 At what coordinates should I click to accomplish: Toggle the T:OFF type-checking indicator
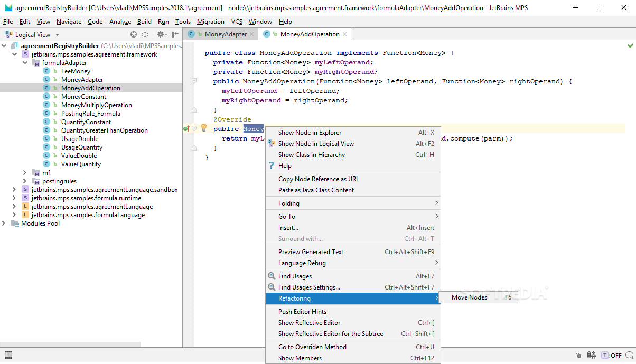pyautogui.click(x=611, y=356)
